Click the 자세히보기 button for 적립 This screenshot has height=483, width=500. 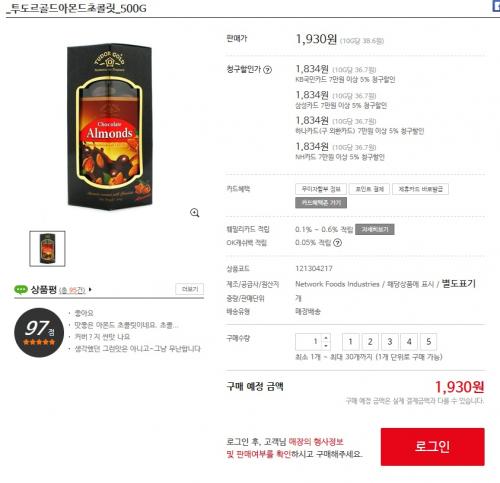(x=375, y=229)
